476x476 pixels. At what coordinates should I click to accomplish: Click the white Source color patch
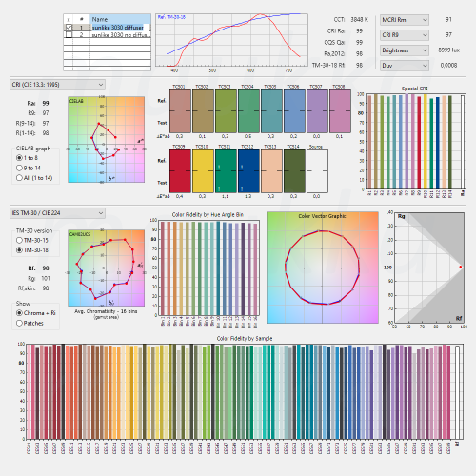[317, 171]
